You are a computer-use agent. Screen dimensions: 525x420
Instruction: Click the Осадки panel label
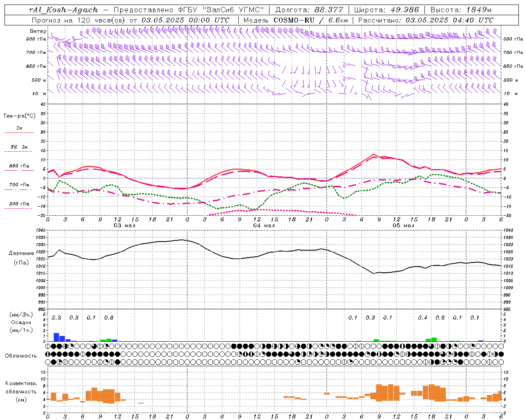[21, 322]
